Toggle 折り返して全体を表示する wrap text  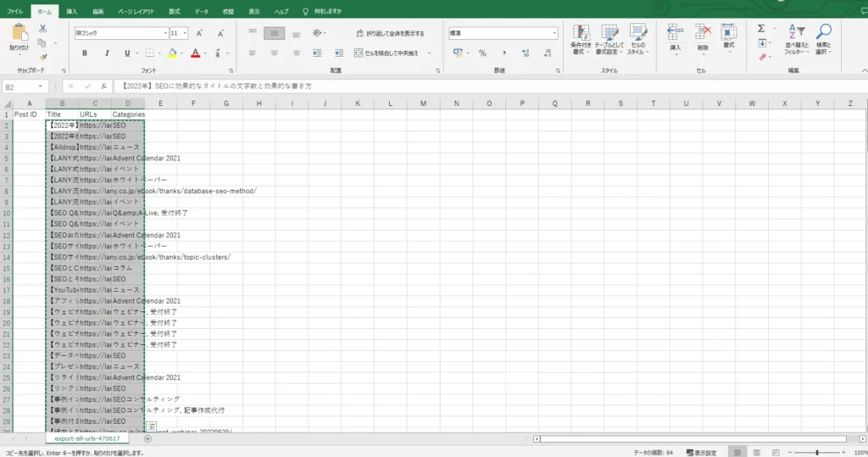pos(390,33)
